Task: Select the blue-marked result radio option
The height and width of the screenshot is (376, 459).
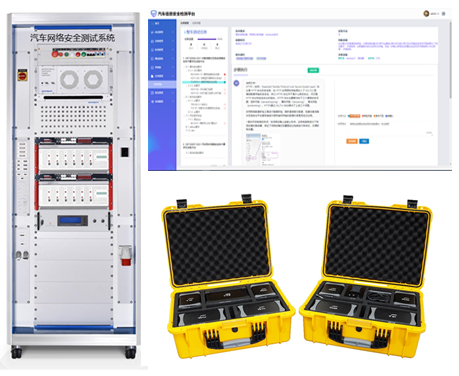Action: [x=389, y=116]
